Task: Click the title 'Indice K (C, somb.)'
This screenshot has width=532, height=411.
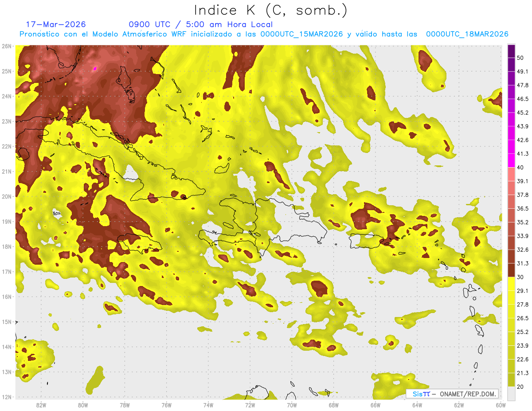Action: (270, 10)
